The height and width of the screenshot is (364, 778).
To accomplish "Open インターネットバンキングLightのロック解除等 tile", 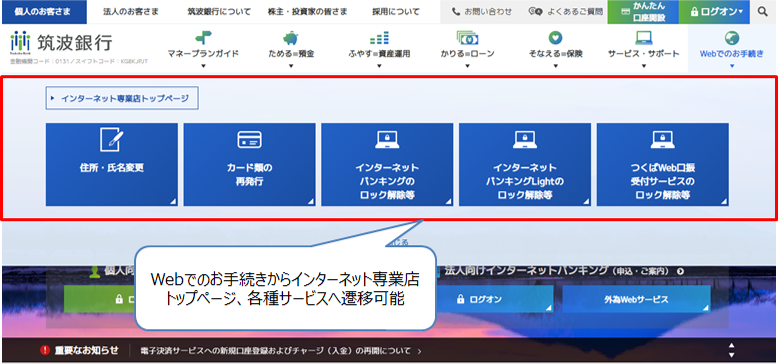I will coord(525,164).
